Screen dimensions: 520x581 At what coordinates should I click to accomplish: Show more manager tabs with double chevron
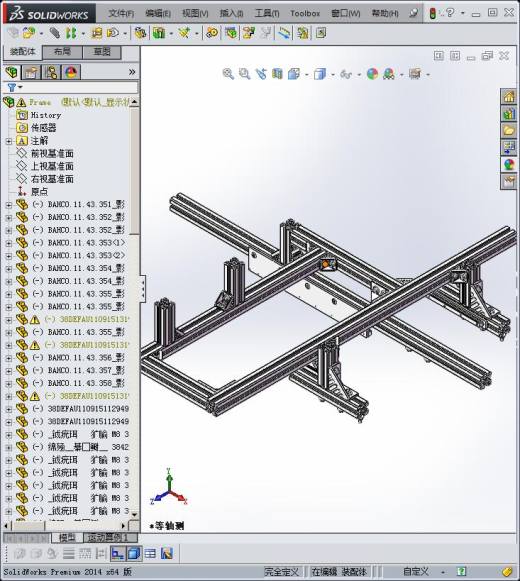point(132,72)
